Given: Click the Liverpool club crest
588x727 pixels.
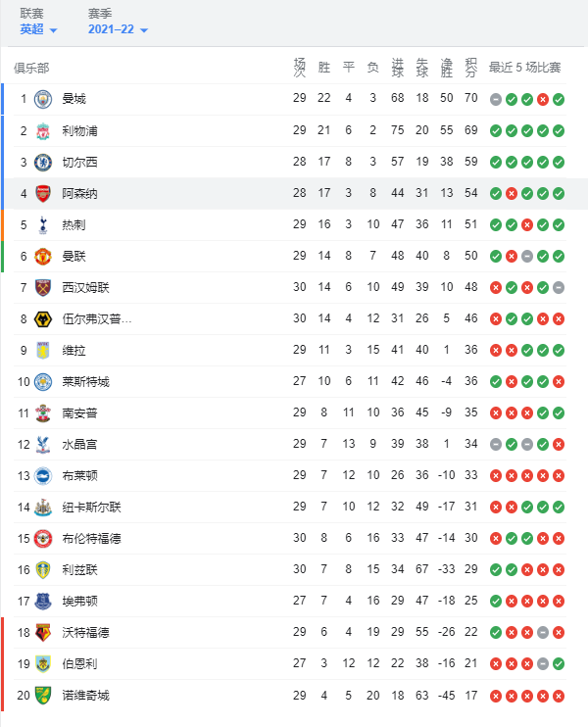Looking at the screenshot, I should (x=43, y=131).
